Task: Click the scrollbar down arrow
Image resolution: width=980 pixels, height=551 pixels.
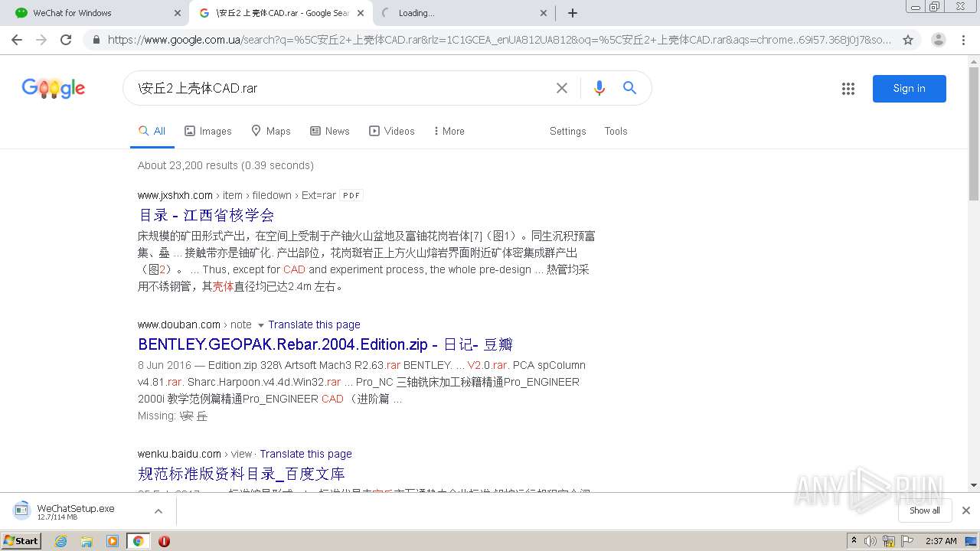Action: tap(974, 485)
